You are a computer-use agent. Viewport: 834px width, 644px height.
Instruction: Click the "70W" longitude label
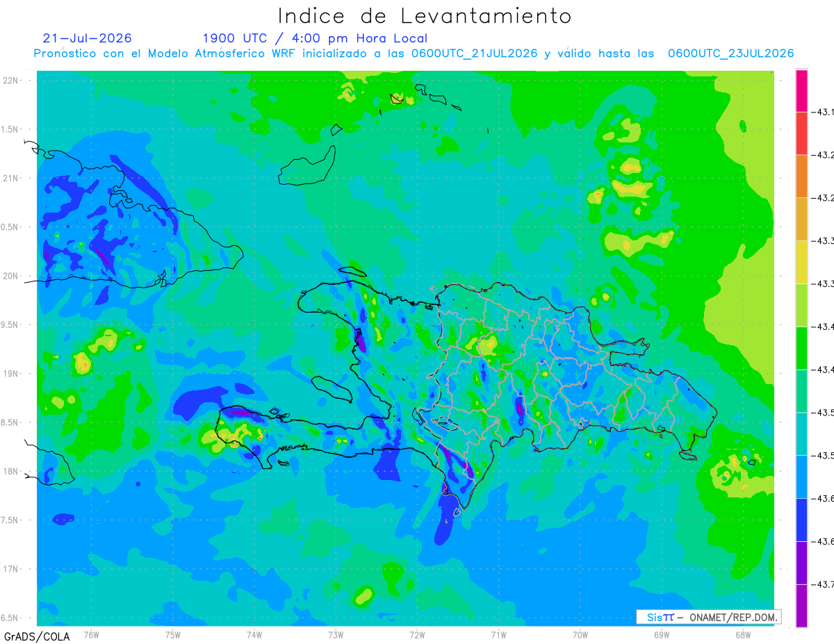tap(580, 635)
